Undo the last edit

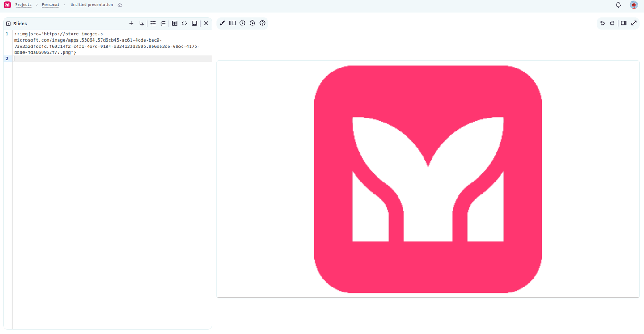602,23
